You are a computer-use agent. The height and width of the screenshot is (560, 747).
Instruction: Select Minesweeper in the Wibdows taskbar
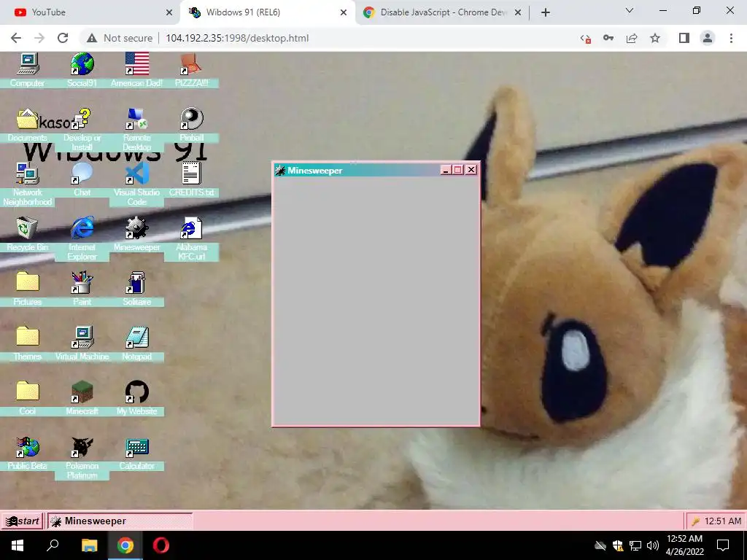pos(120,521)
